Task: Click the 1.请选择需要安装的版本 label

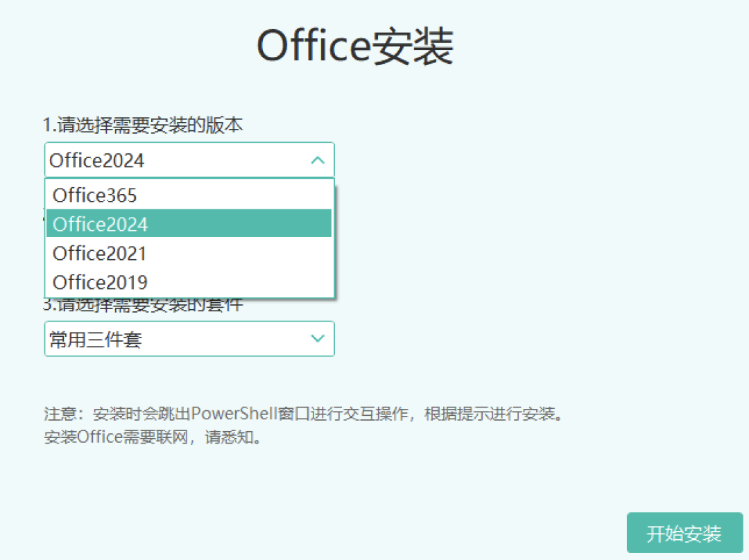Action: (143, 125)
